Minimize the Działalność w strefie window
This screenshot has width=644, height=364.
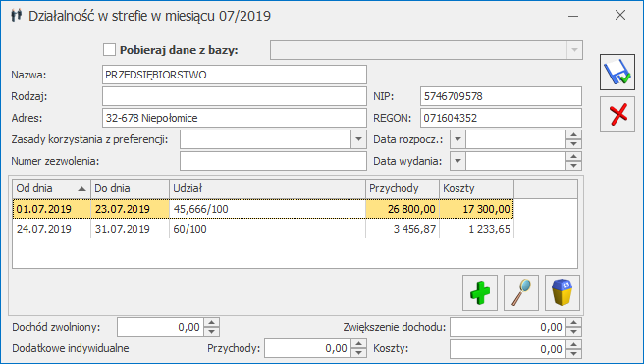tap(573, 16)
